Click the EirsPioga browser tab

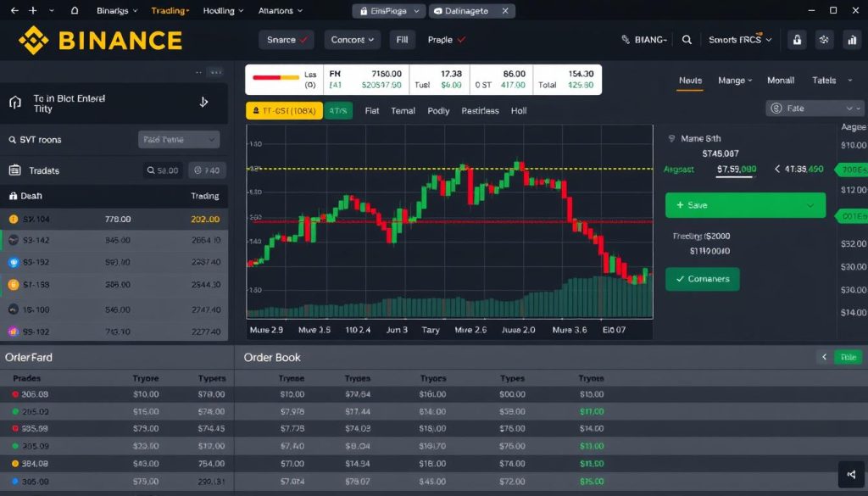tap(389, 10)
